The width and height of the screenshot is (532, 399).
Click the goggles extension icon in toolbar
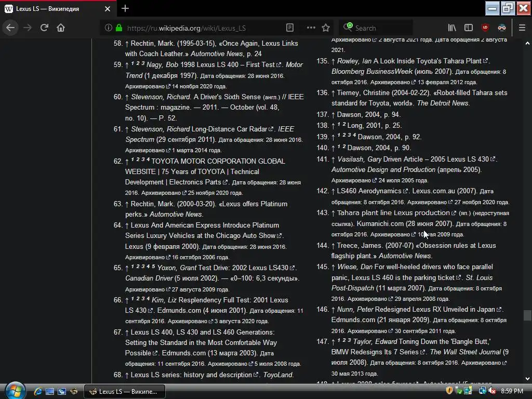coord(502,28)
